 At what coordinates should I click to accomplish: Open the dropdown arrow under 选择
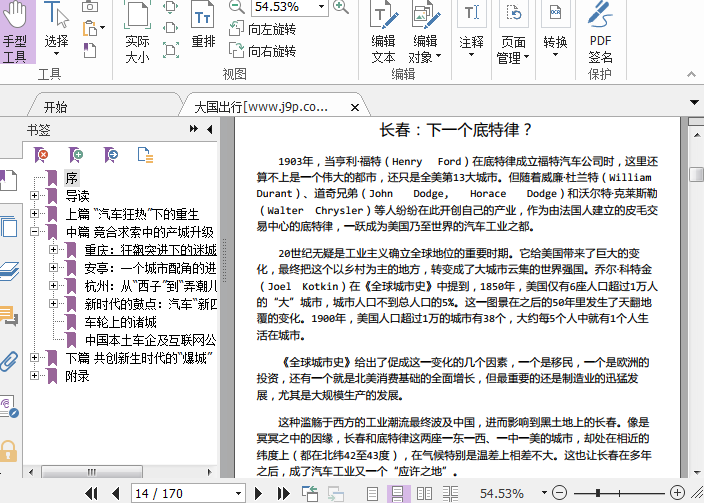tap(57, 54)
